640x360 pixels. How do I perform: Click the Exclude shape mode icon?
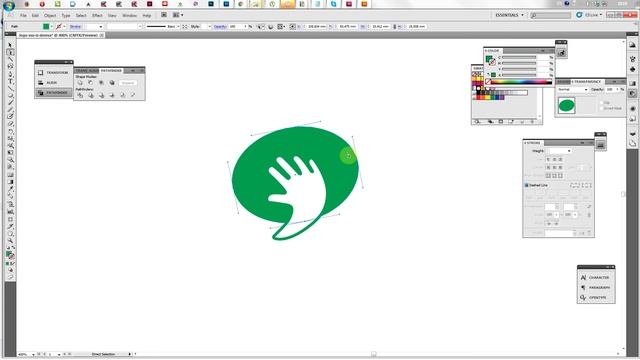[x=112, y=83]
